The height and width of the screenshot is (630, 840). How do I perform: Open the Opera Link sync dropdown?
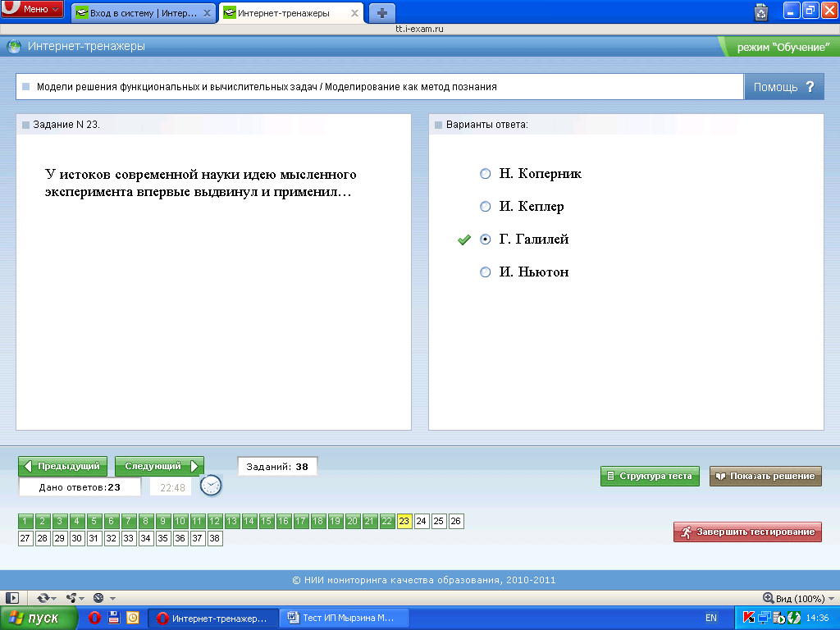coord(47,598)
